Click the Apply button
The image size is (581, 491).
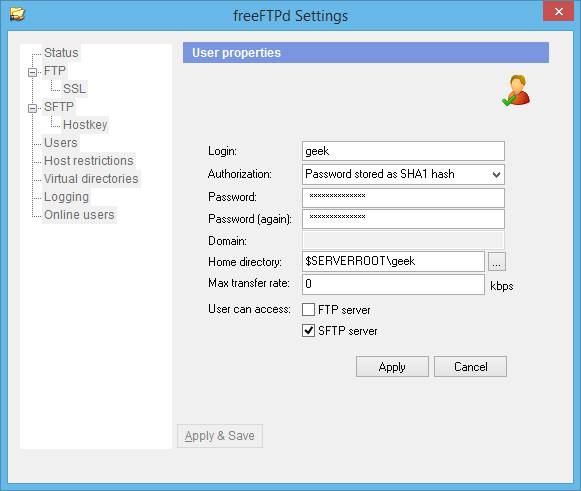392,367
